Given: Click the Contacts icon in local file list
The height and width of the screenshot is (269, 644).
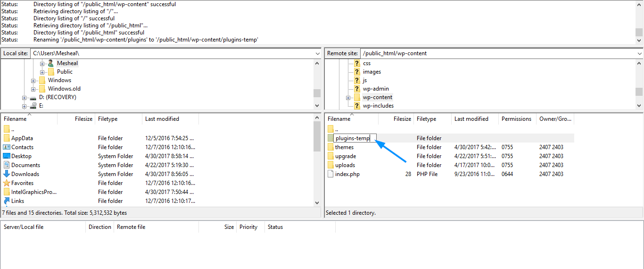Looking at the screenshot, I should pyautogui.click(x=7, y=147).
